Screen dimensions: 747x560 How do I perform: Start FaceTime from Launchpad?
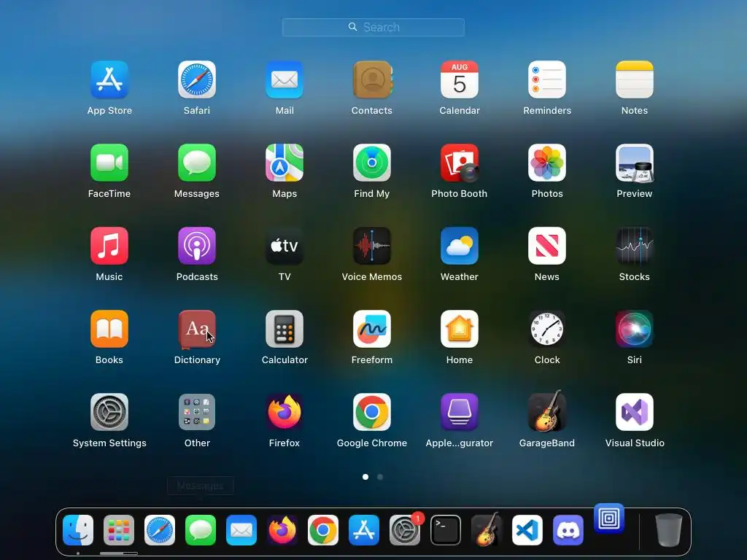109,163
